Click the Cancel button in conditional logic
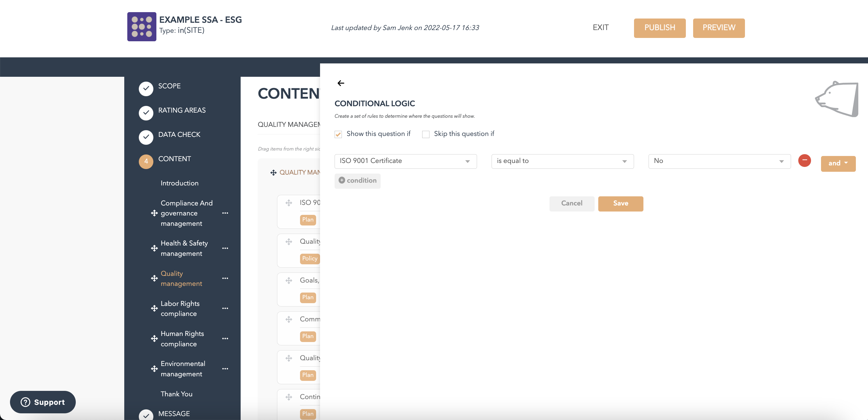Image resolution: width=868 pixels, height=420 pixels. click(x=572, y=203)
